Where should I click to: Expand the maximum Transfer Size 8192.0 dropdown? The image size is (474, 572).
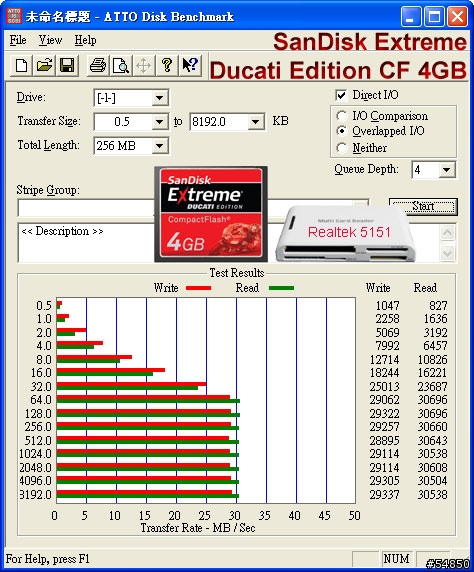pos(256,121)
